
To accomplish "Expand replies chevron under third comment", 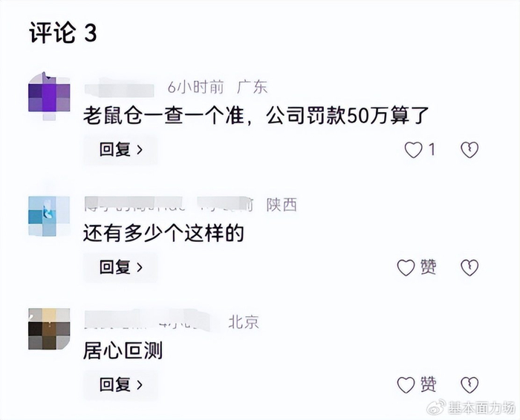I will tap(140, 385).
